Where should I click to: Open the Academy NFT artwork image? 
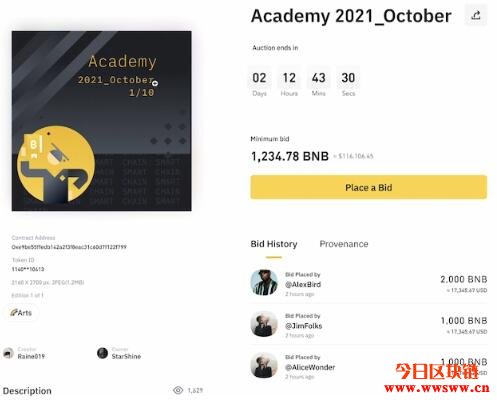click(102, 121)
